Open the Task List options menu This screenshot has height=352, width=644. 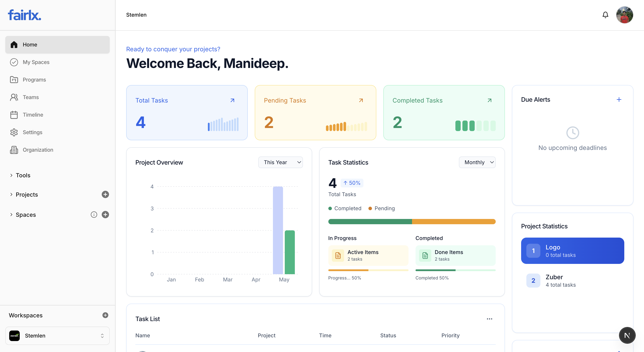pos(490,319)
